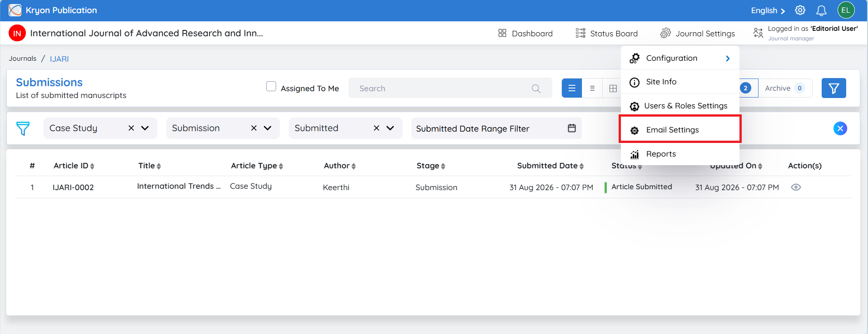868x334 pixels.
Task: Click the International Trends article title
Action: coord(179,186)
